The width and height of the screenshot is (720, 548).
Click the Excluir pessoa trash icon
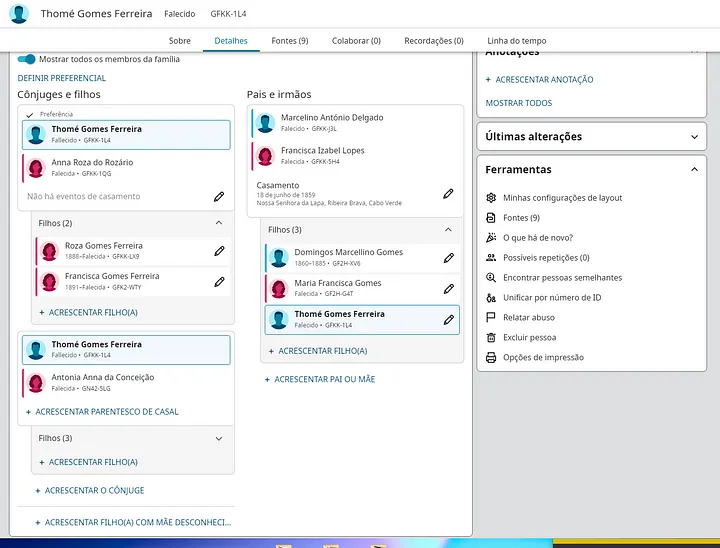pyautogui.click(x=491, y=338)
